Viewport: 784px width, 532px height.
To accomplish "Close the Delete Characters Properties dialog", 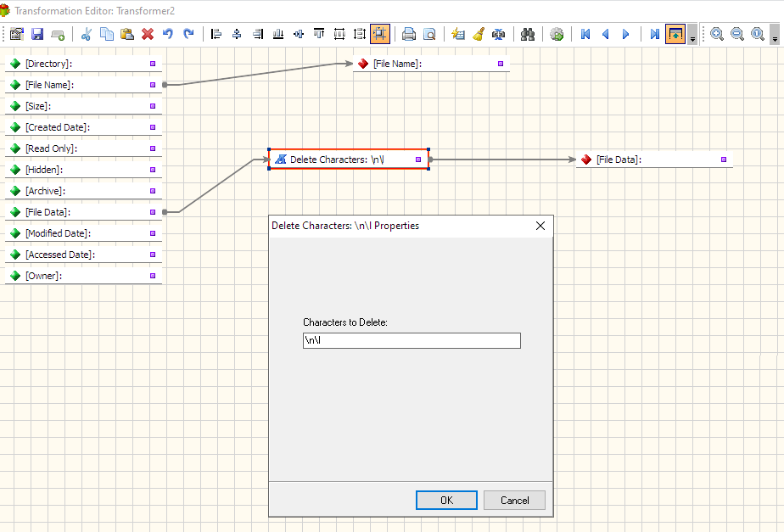I will tap(540, 226).
